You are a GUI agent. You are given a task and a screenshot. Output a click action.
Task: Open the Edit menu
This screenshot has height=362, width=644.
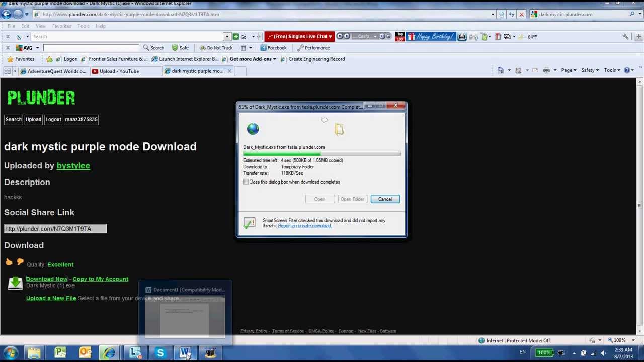[25, 26]
